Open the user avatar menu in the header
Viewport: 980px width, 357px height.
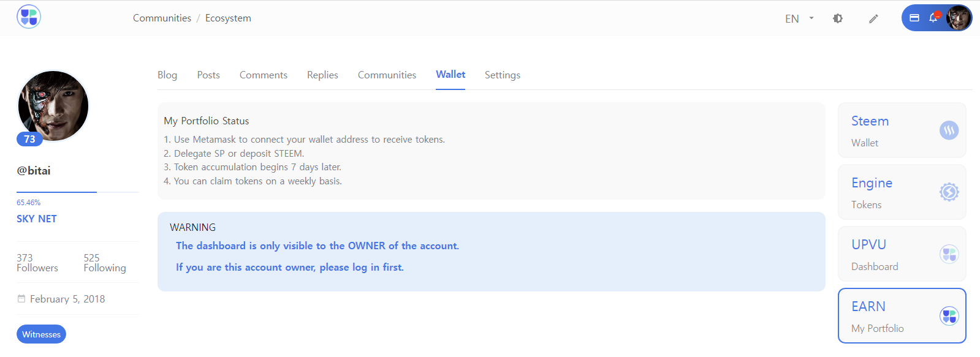(x=959, y=18)
